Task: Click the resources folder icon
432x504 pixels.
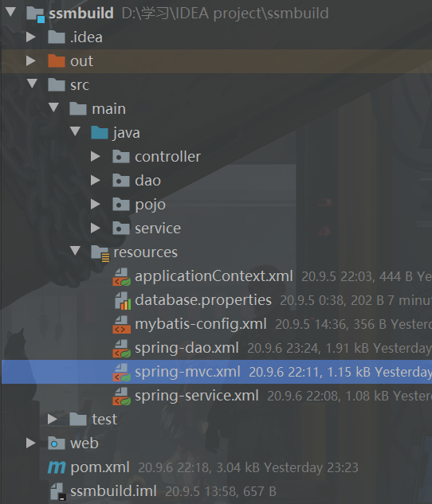Action: point(100,253)
